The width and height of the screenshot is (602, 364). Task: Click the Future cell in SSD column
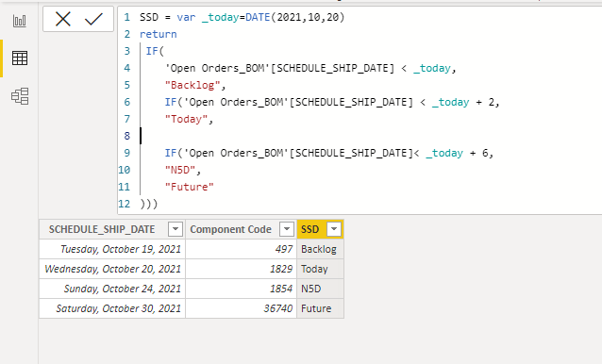coord(320,308)
